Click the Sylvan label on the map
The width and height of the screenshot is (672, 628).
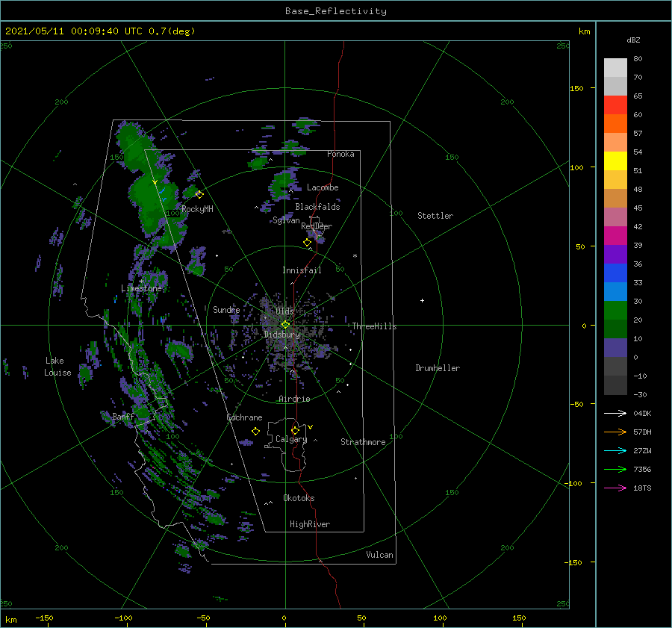[x=286, y=220]
